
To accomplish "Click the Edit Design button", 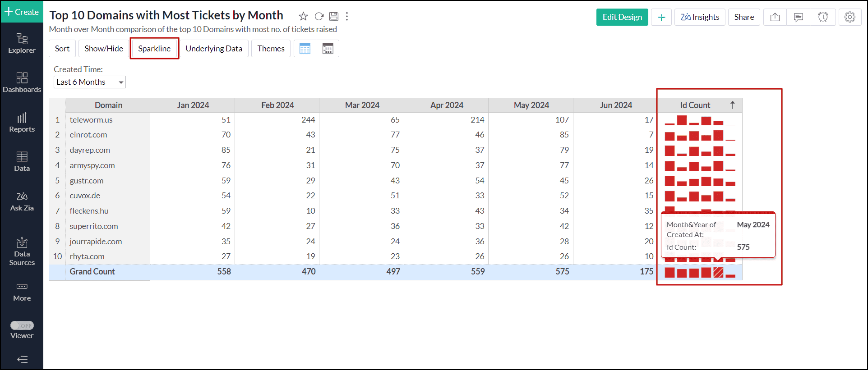I will click(622, 17).
